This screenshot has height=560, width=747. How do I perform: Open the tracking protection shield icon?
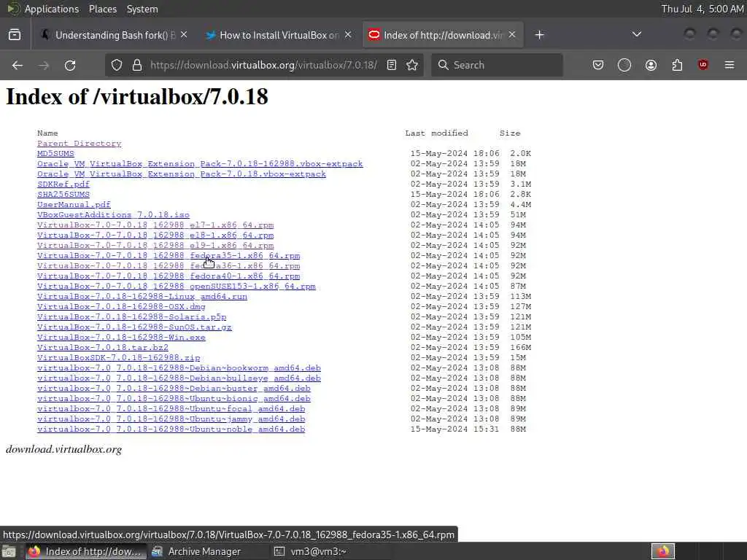click(117, 65)
